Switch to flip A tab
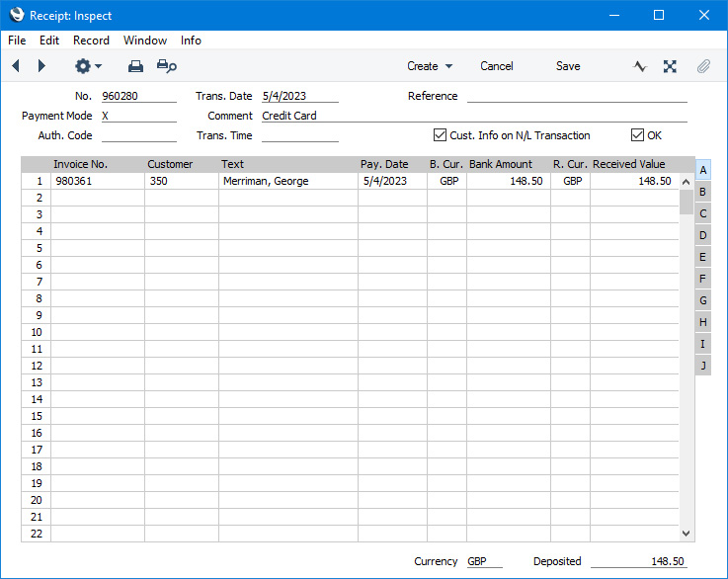728x579 pixels. click(x=703, y=170)
